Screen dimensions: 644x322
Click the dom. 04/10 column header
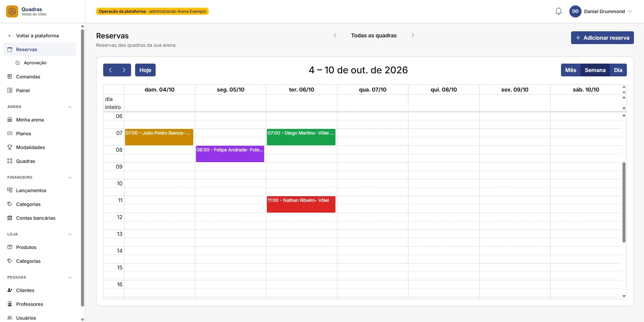tap(159, 90)
